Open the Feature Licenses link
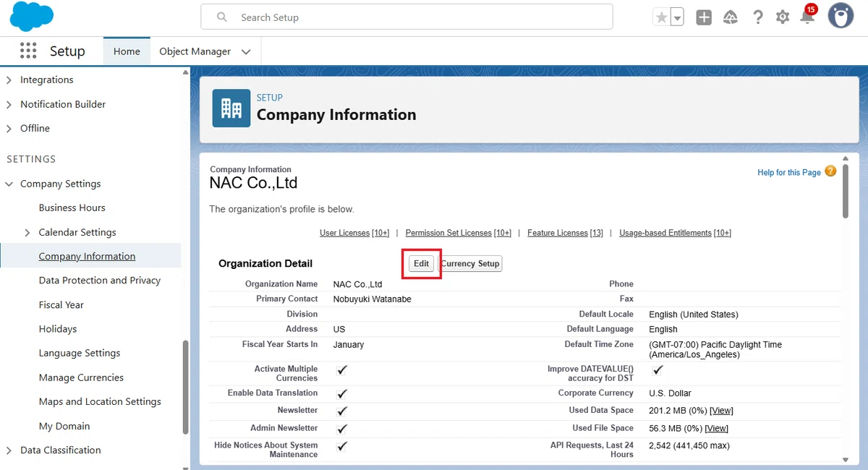The height and width of the screenshot is (470, 868). 558,233
